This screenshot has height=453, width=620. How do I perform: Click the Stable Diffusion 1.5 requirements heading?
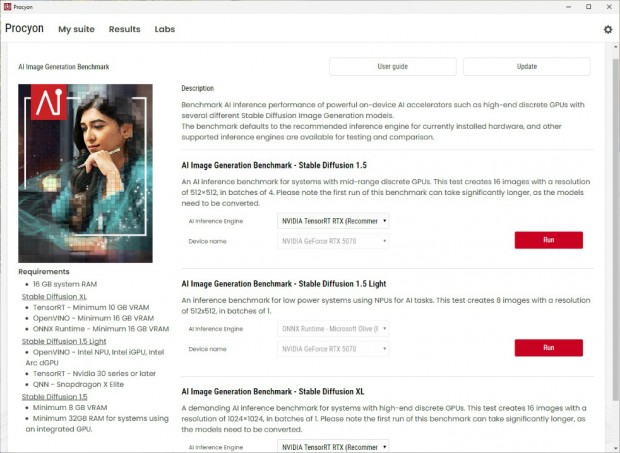pos(55,396)
